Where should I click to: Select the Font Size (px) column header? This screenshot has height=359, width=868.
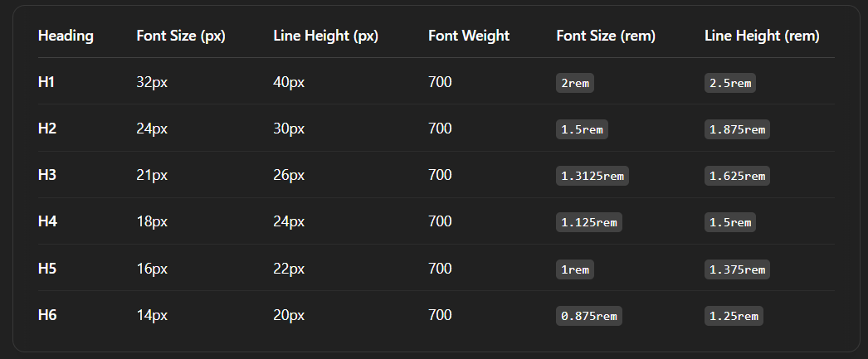pos(181,36)
